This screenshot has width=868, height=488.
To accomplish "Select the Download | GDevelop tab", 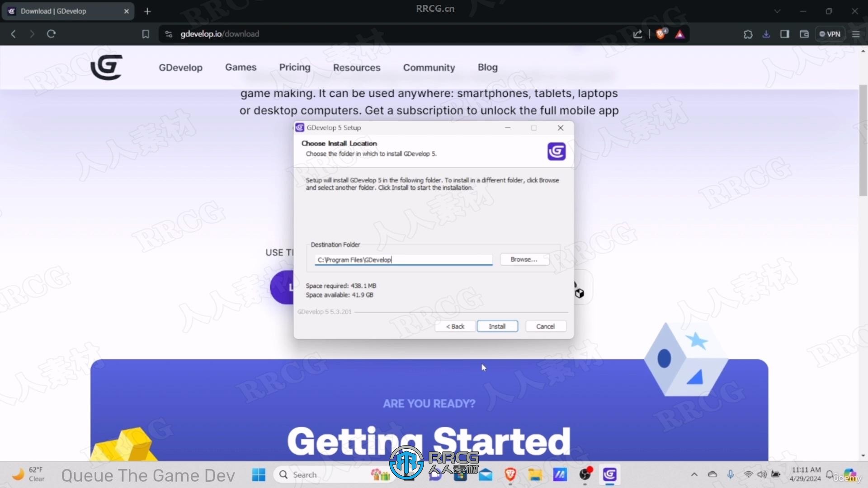I will (x=68, y=11).
